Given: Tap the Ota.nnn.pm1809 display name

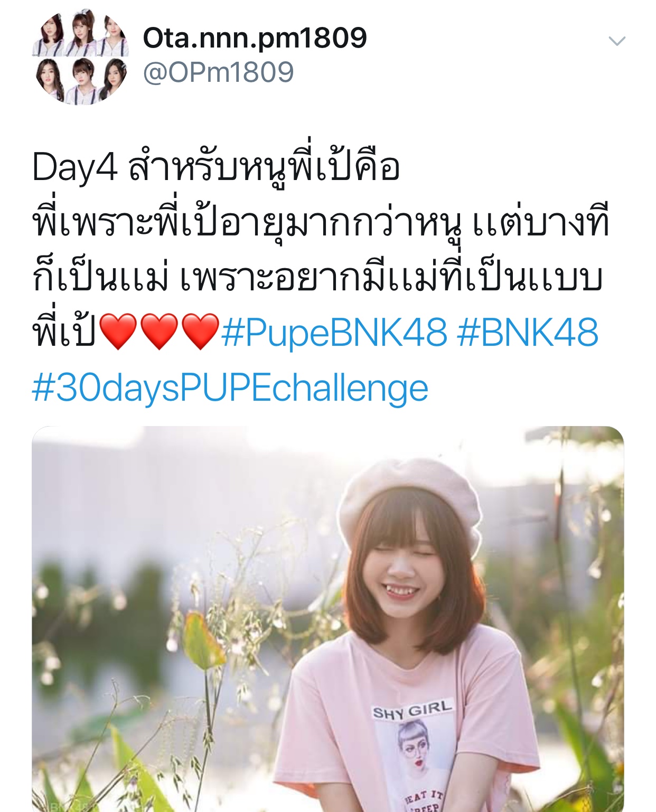Looking at the screenshot, I should coord(255,37).
